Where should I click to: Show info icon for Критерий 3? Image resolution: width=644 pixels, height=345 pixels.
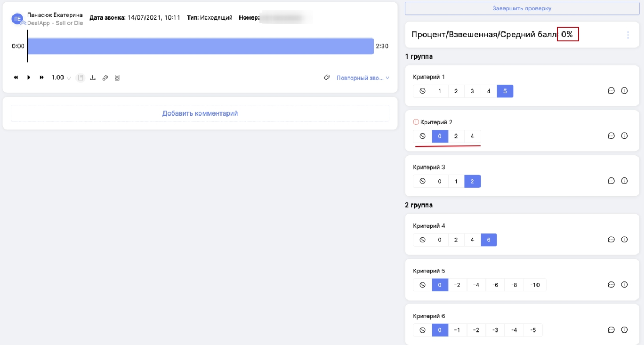pos(624,181)
